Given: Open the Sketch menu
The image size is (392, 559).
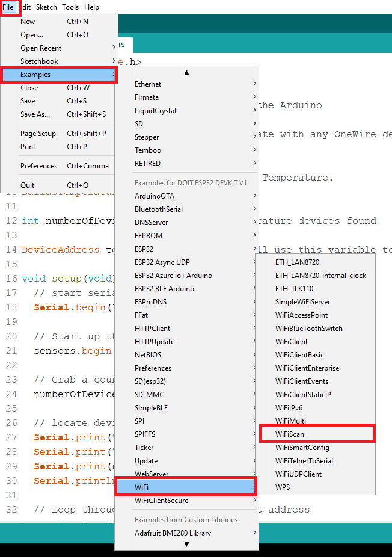Looking at the screenshot, I should [x=46, y=7].
